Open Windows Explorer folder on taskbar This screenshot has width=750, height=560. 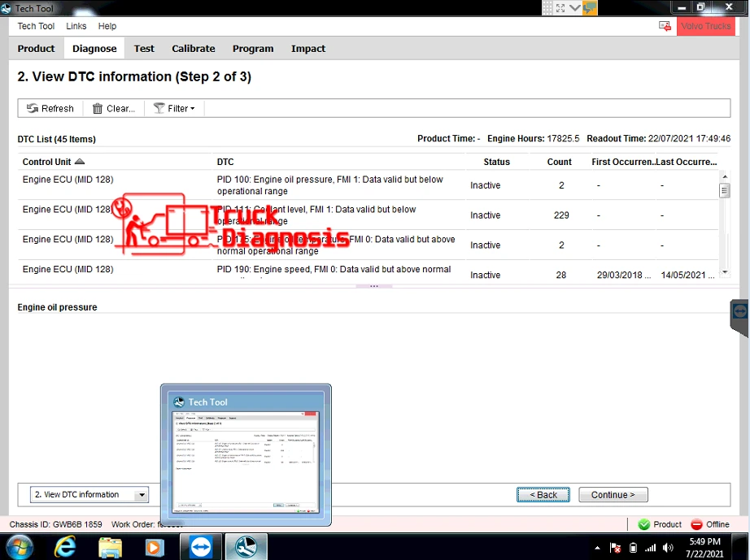[110, 547]
